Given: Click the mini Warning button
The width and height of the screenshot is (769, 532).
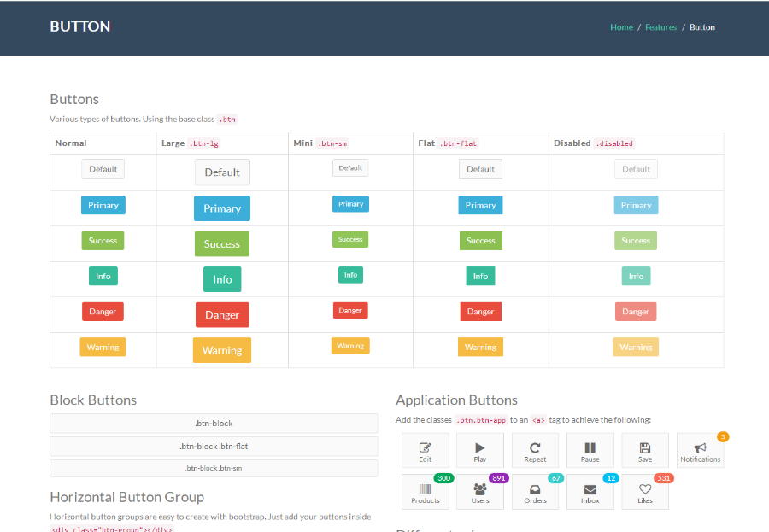Looking at the screenshot, I should click(x=350, y=346).
